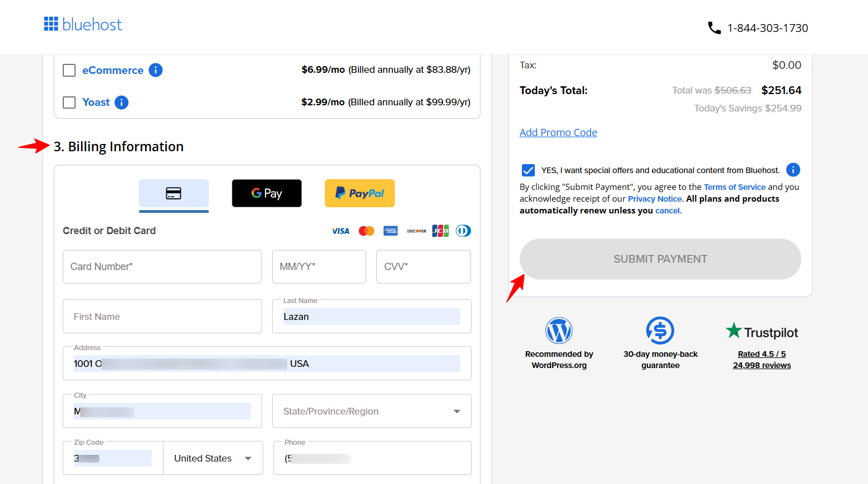Open the United States country dropdown
This screenshot has height=484, width=868.
pyautogui.click(x=213, y=458)
